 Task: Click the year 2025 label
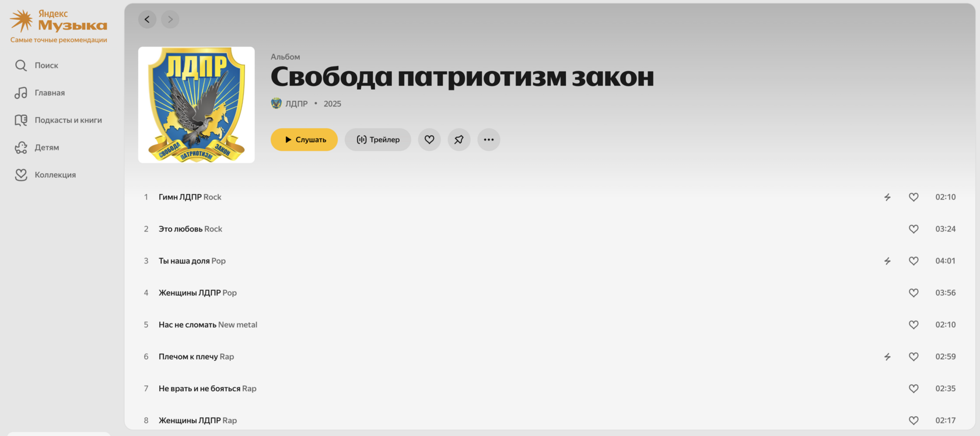(x=332, y=104)
